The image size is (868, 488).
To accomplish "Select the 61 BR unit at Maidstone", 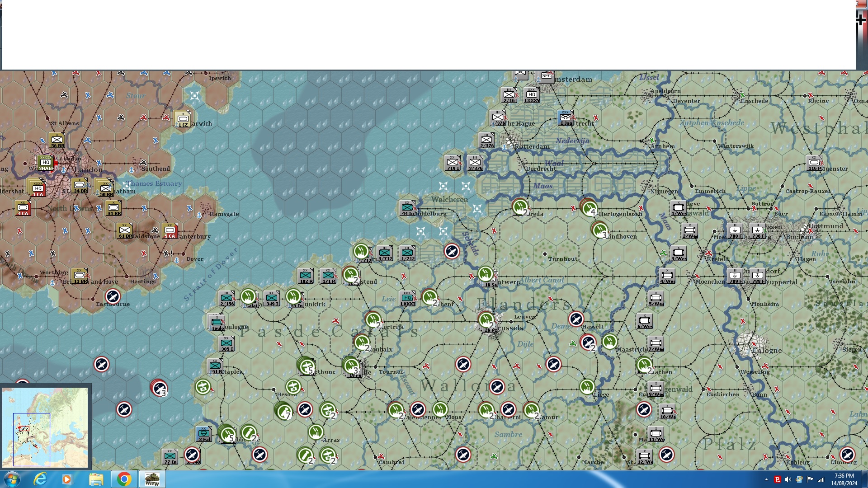I will point(125,231).
